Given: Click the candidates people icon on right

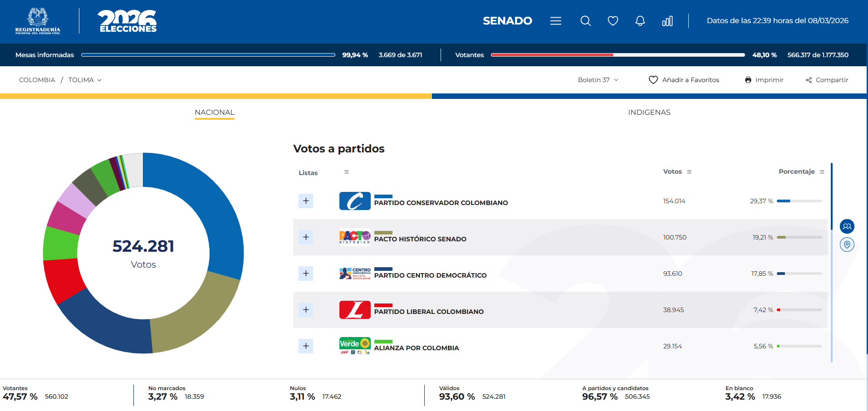Looking at the screenshot, I should (847, 226).
